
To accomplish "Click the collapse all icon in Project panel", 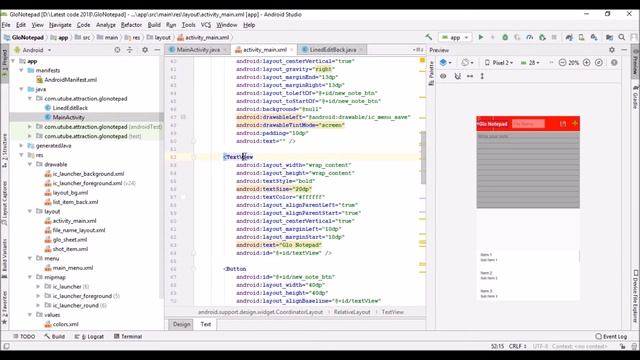I will point(130,50).
